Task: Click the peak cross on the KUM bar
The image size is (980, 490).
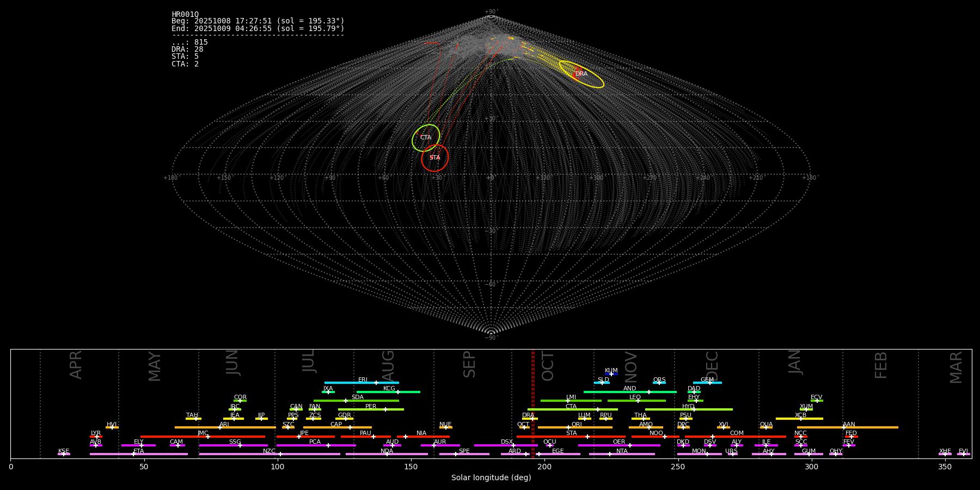Action: [611, 374]
